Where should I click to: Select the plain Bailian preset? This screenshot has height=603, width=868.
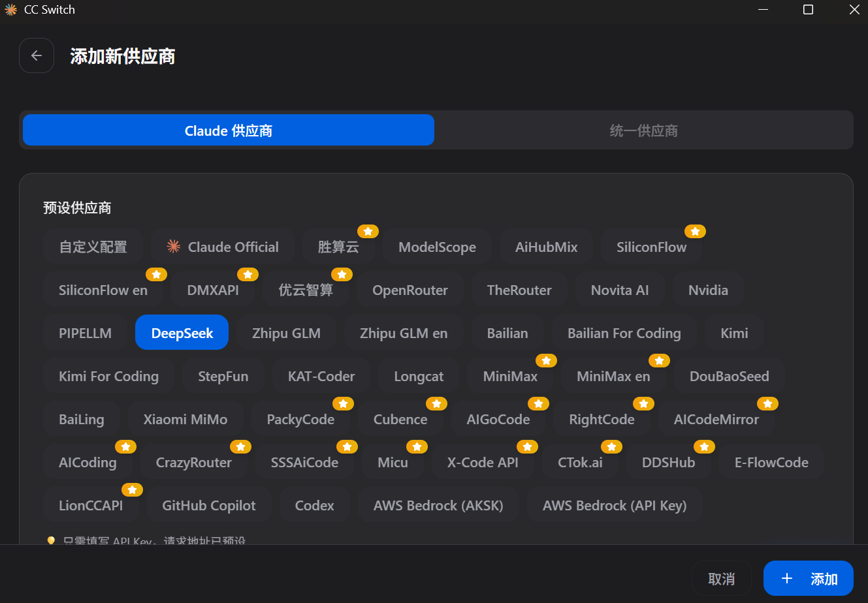[x=507, y=333]
